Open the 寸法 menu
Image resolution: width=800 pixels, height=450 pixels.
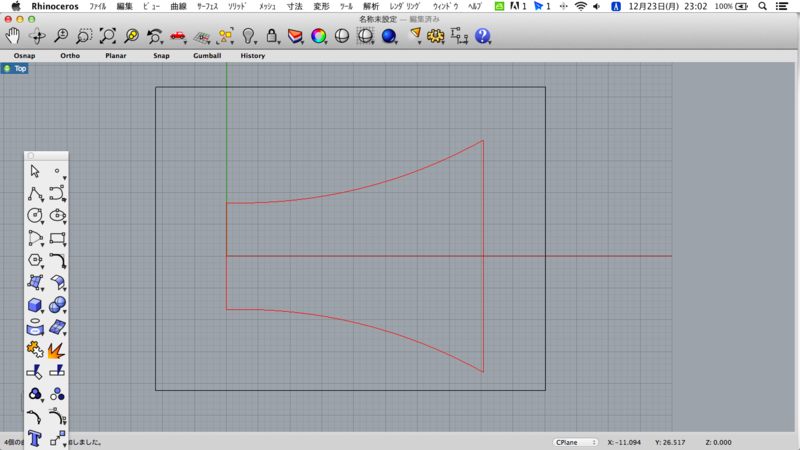[294, 6]
